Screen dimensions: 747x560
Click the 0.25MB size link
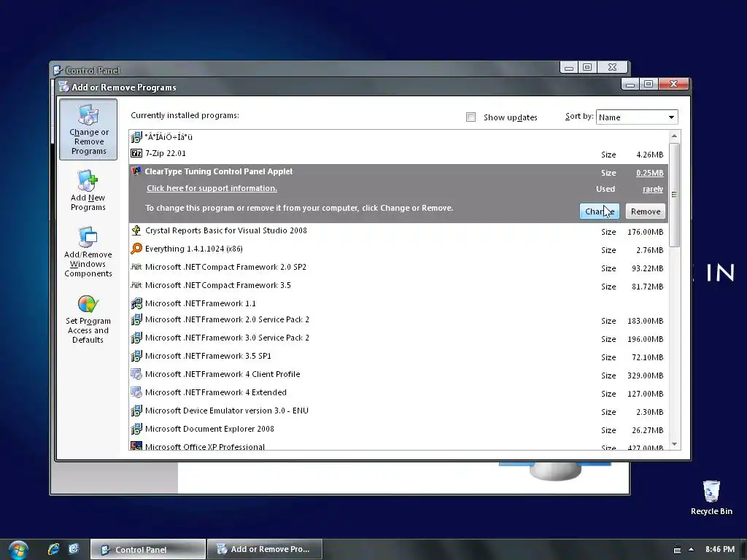coord(649,173)
